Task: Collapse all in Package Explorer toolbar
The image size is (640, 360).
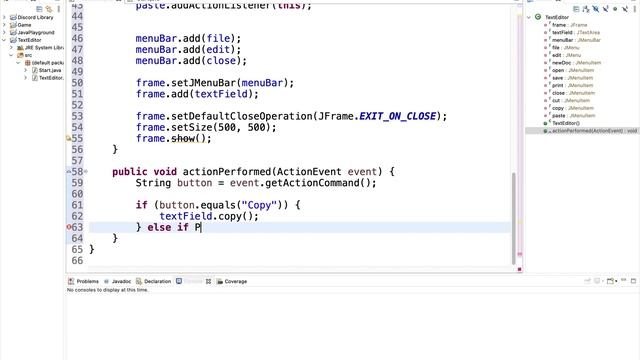Action: point(39,9)
